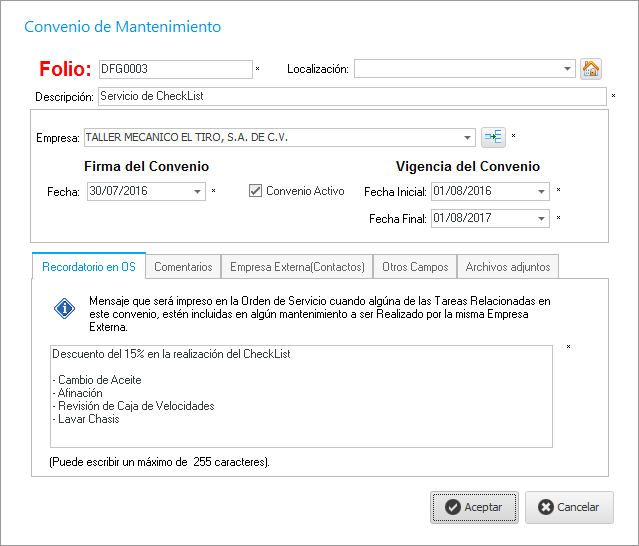Select the Otros Campos tab
The image size is (639, 546).
coord(414,267)
